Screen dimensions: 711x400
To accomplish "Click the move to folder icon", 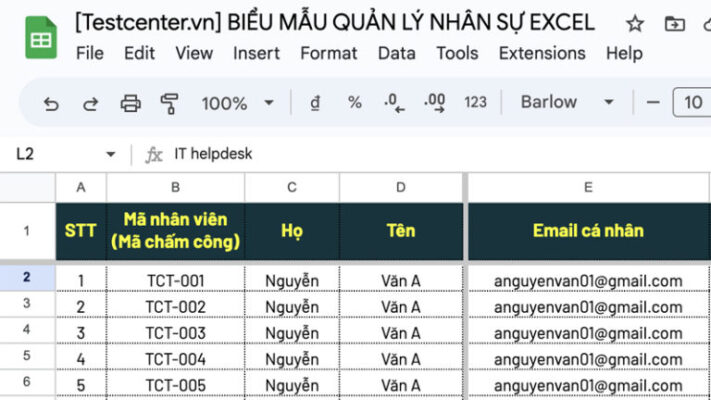I will pyautogui.click(x=674, y=23).
